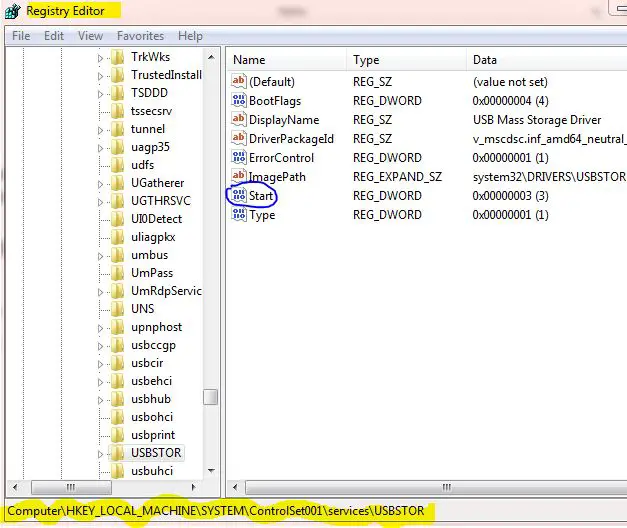Click the 0x00000003 (3) data value
This screenshot has width=627, height=528.
(x=510, y=196)
